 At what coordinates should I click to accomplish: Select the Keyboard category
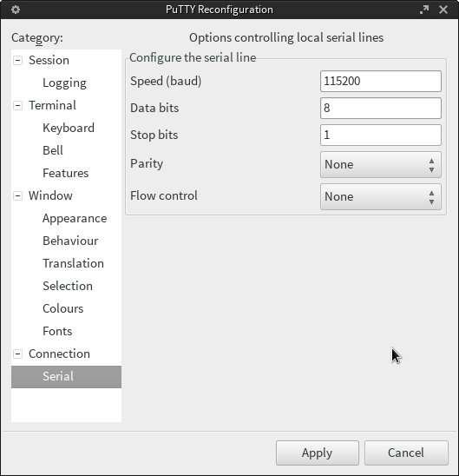[x=69, y=128]
